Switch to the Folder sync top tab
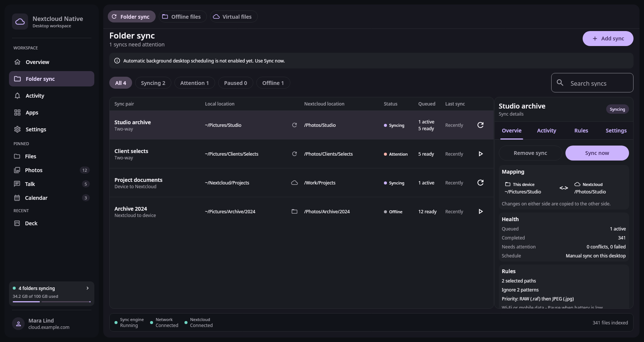The image size is (644, 342). point(132,17)
